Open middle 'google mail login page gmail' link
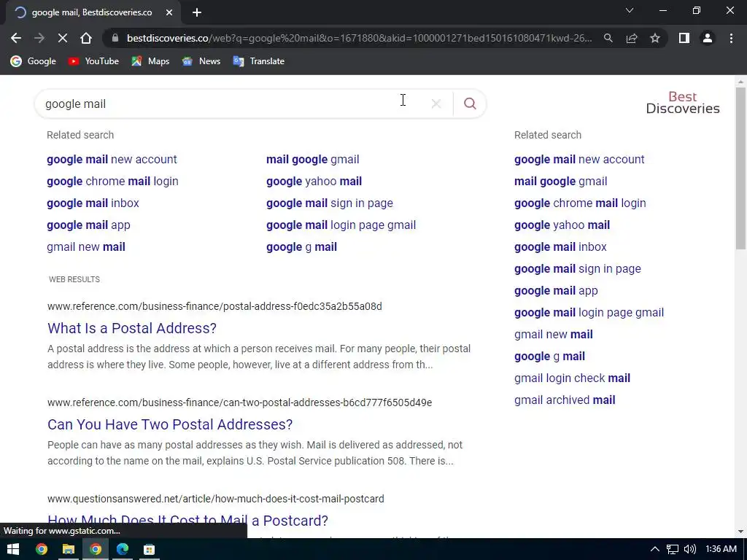Screen dimensions: 747x560 point(341,225)
